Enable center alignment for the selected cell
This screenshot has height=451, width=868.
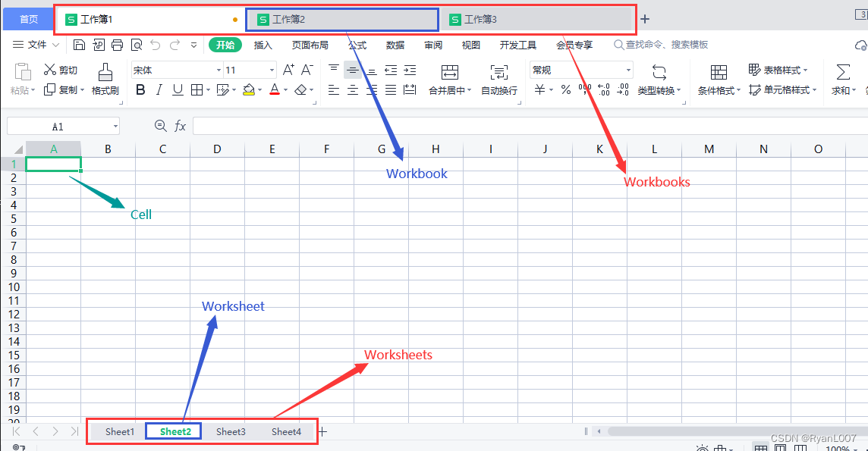click(x=352, y=89)
